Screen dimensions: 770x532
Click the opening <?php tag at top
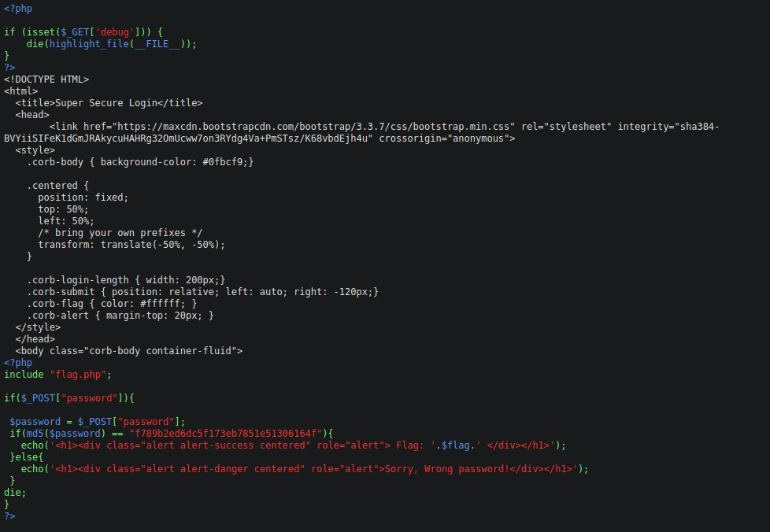click(x=18, y=8)
